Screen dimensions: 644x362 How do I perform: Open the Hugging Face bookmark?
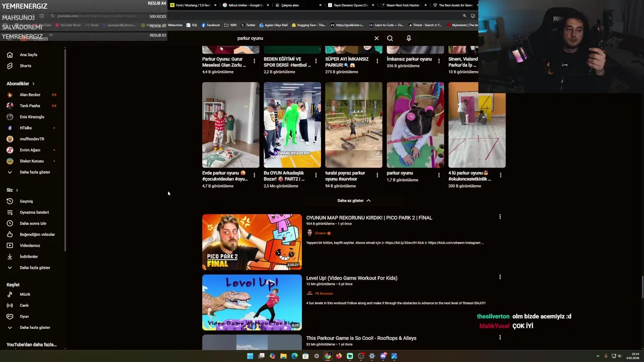308,25
